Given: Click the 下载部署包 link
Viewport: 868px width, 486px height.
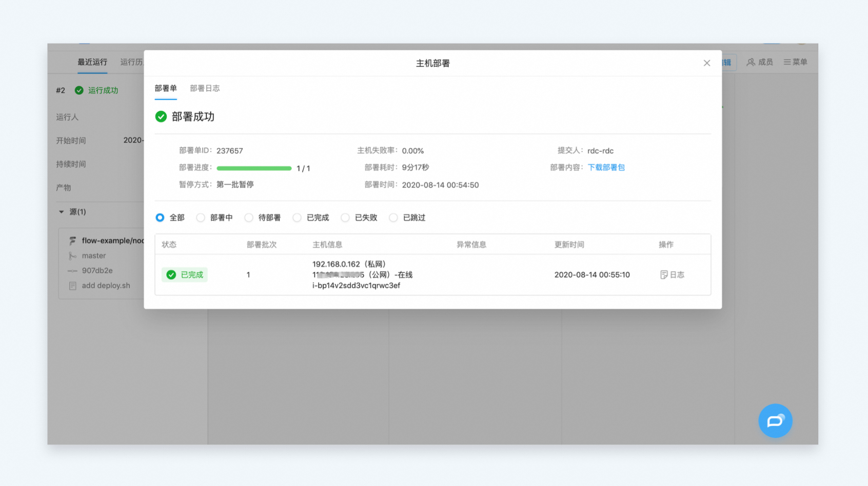Looking at the screenshot, I should point(606,167).
